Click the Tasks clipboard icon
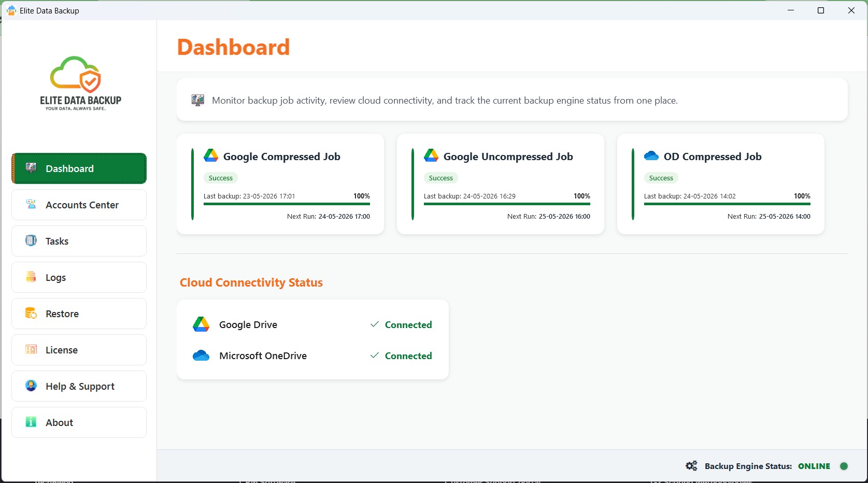The width and height of the screenshot is (868, 483). 31,240
